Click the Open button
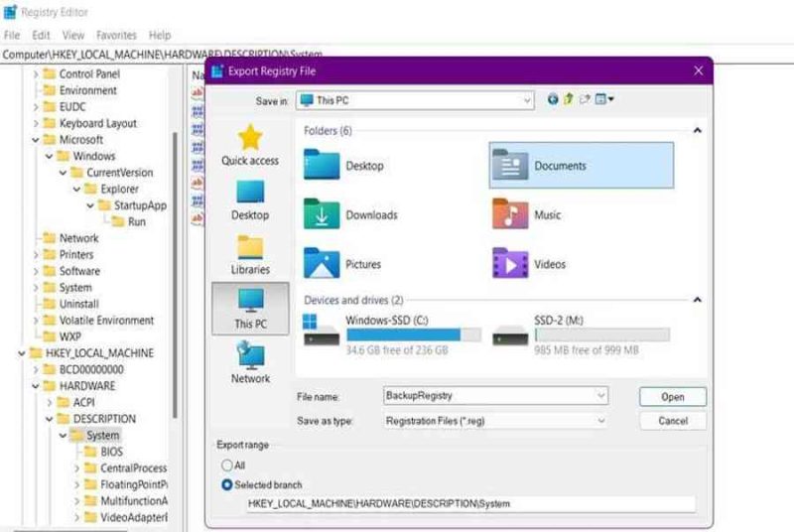The image size is (794, 532). (x=673, y=397)
